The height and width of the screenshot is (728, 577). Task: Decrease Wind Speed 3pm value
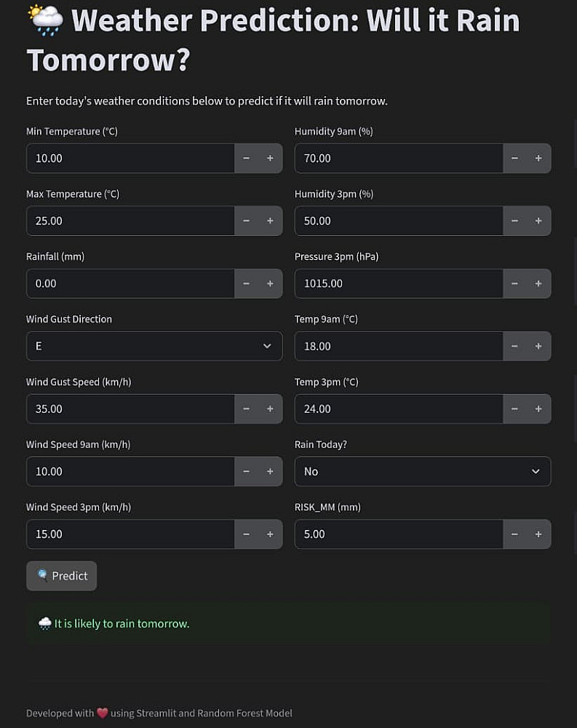[247, 534]
